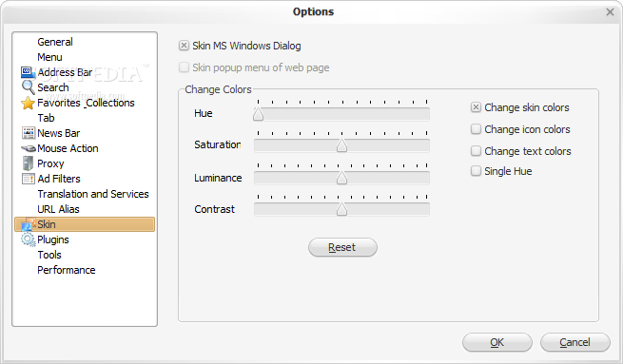623x364 pixels.
Task: Select URL Alias in the list
Action: pyautogui.click(x=58, y=209)
